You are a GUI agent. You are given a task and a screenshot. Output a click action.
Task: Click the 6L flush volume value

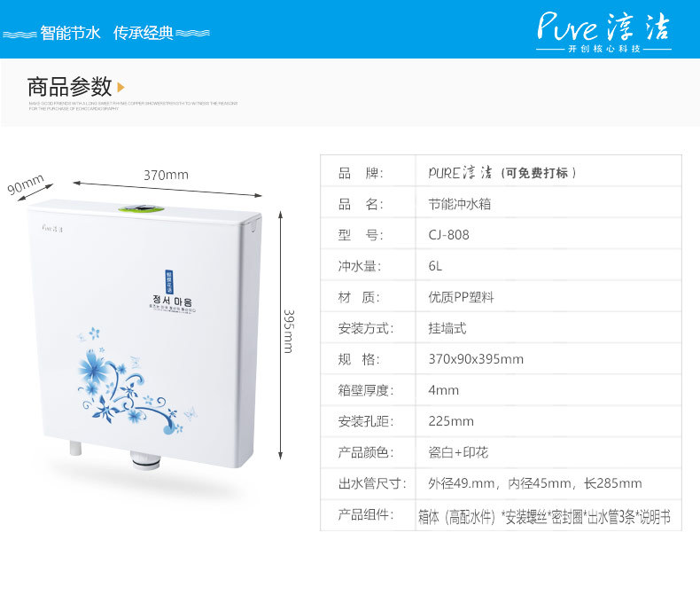coord(435,266)
